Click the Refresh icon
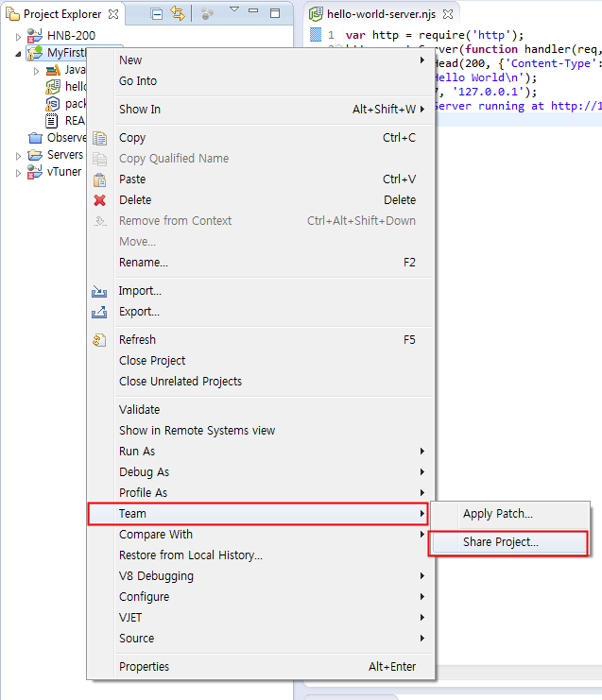602x700 pixels. click(x=99, y=340)
